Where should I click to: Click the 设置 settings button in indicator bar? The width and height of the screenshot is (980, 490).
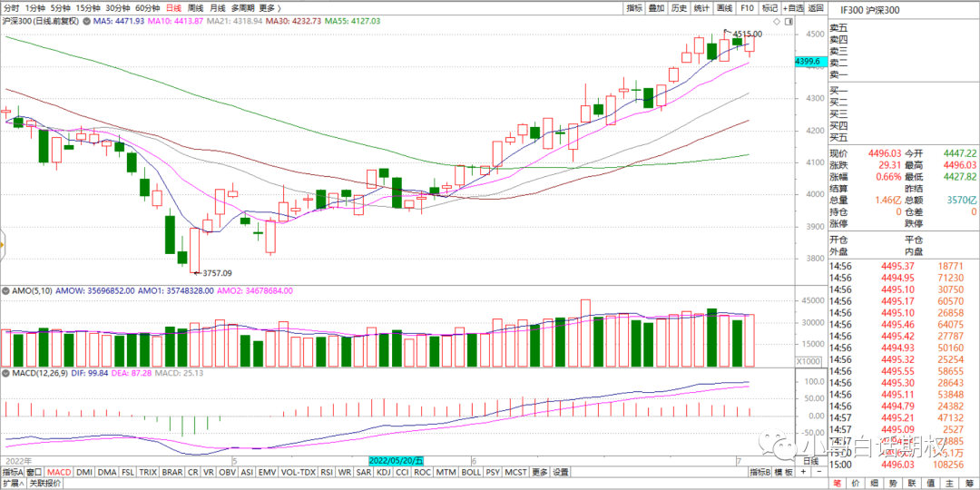coord(561,472)
